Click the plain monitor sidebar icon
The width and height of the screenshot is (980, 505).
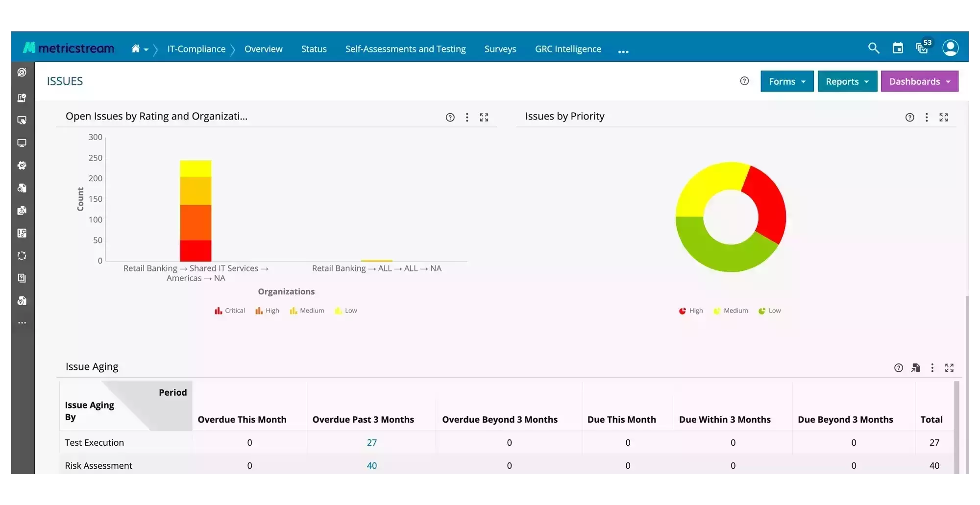[x=22, y=143]
